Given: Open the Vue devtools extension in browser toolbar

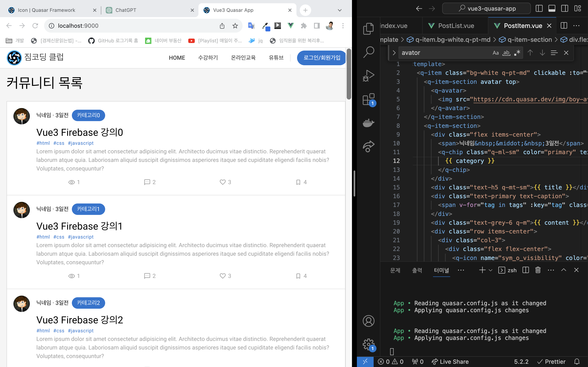Looking at the screenshot, I should pos(291,25).
